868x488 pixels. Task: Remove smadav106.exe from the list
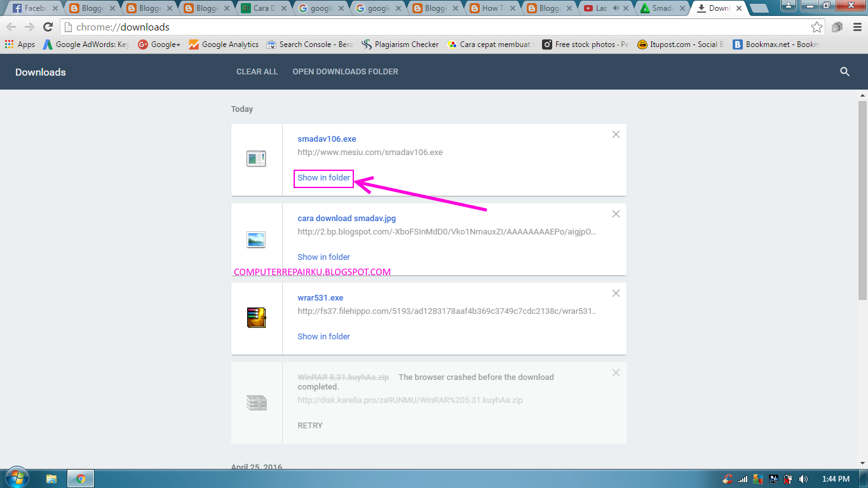[x=616, y=135]
